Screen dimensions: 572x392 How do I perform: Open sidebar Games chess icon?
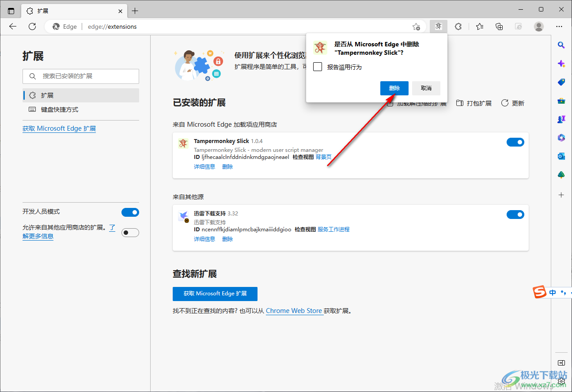coord(561,119)
